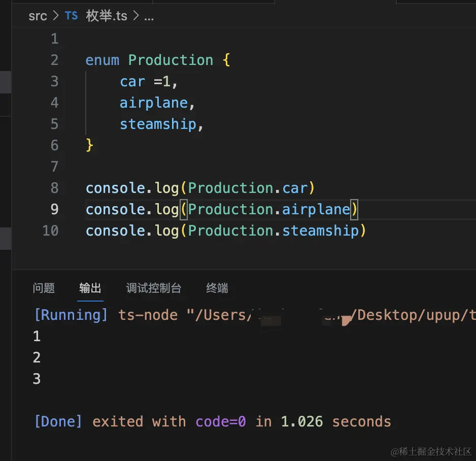The image size is (476, 461).
Task: Click the airplane enum member on line 4
Action: tap(154, 103)
